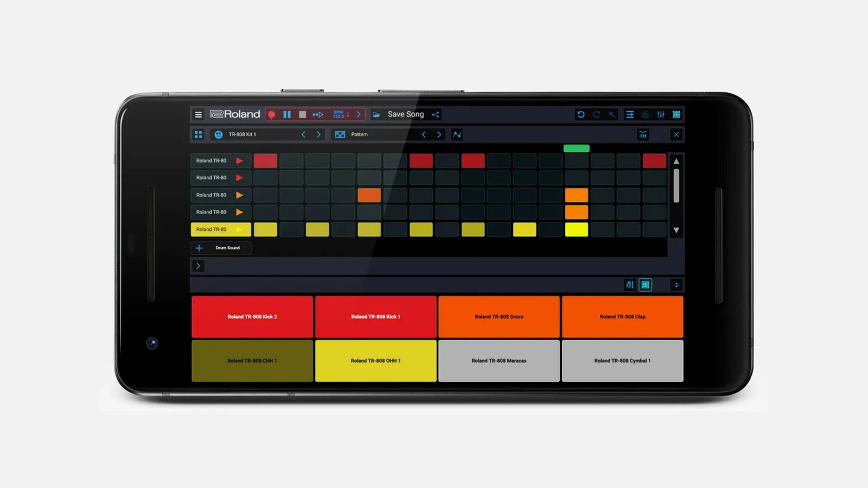Close the drum sequencer panel with X
This screenshot has height=488, width=868.
tap(676, 134)
